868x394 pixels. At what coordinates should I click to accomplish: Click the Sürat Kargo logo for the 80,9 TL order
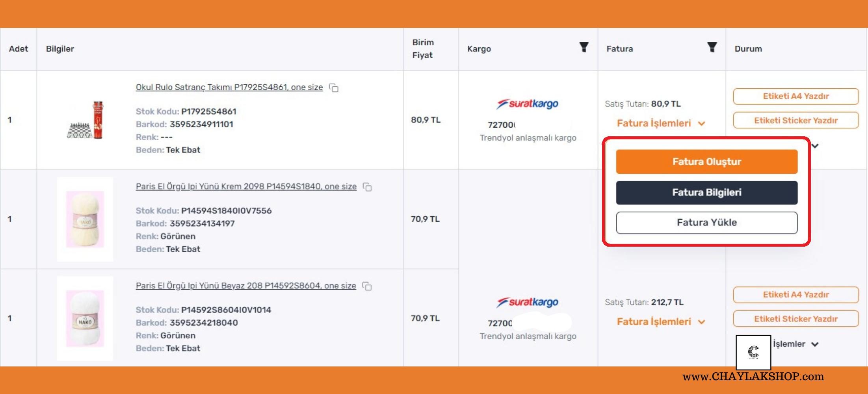[527, 104]
